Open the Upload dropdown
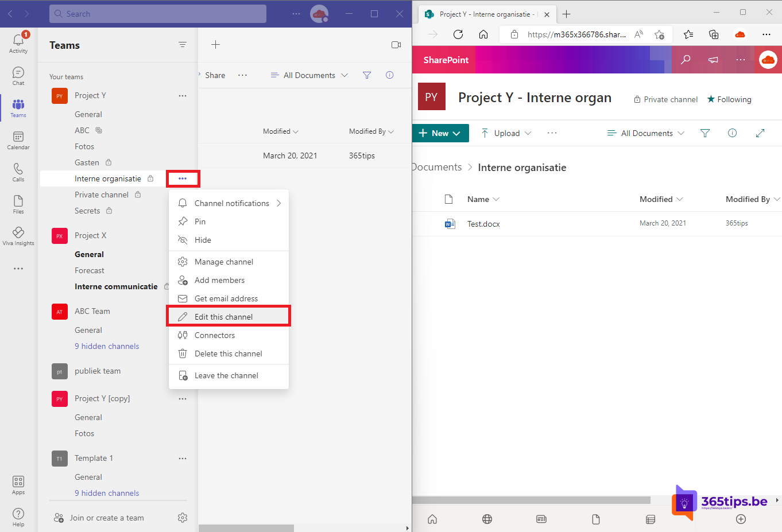 coord(506,133)
